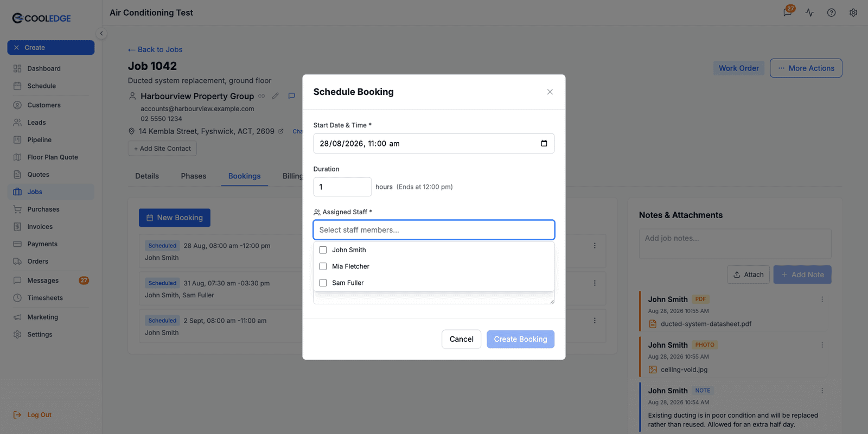The width and height of the screenshot is (868, 434).
Task: Open the Select staff members dropdown
Action: (x=434, y=230)
